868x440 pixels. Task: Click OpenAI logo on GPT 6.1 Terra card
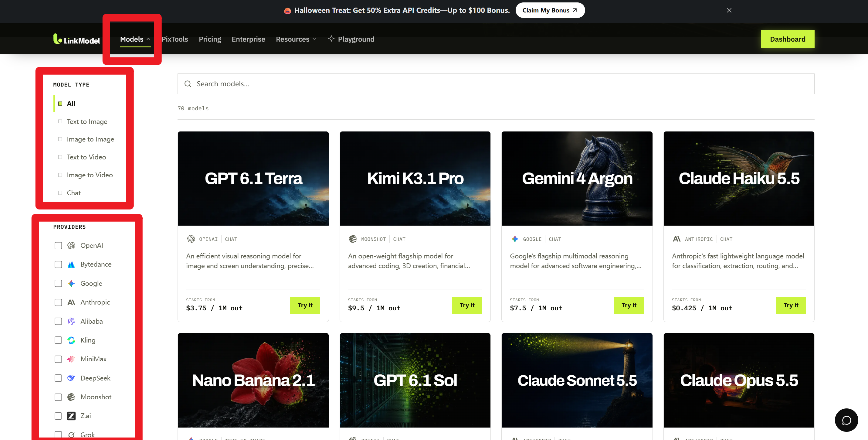pos(191,239)
